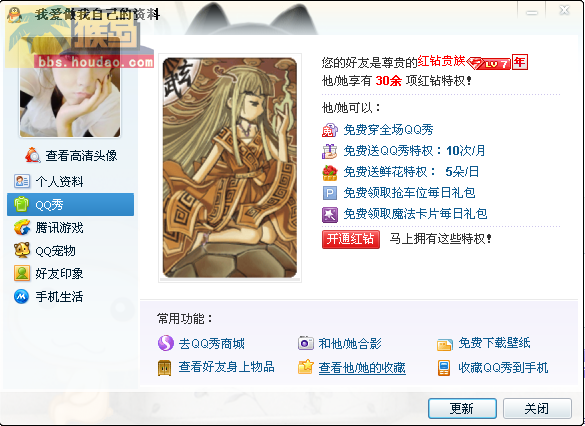
Task: Click the QQ show avatar card image
Action: (x=230, y=167)
